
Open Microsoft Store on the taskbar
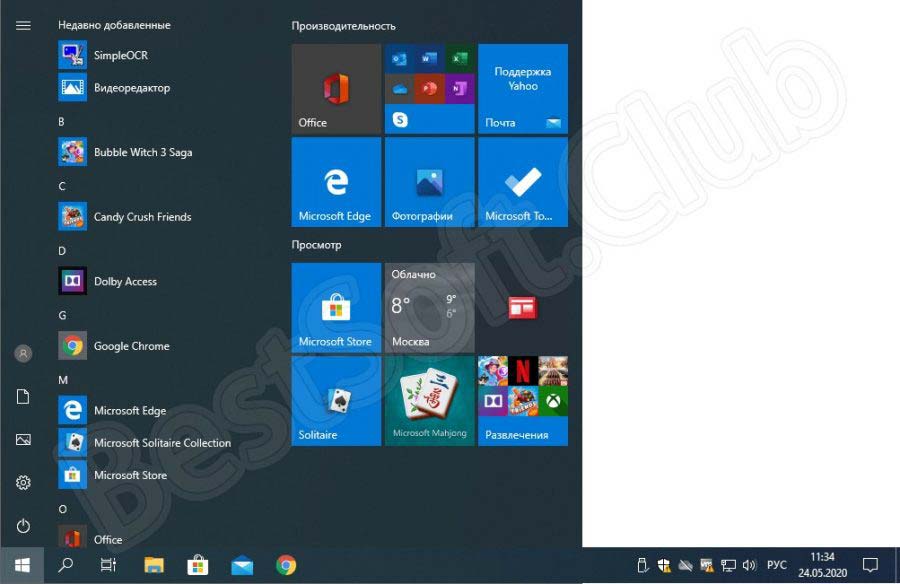pyautogui.click(x=197, y=566)
